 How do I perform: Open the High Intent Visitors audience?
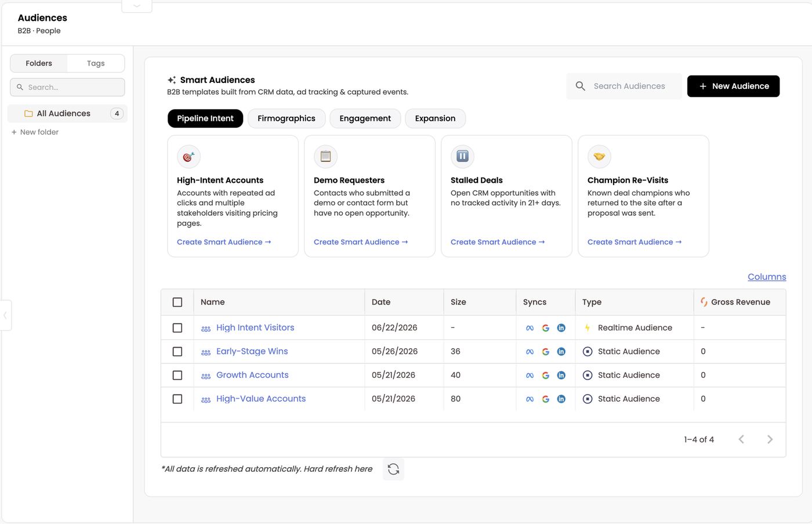(x=255, y=328)
